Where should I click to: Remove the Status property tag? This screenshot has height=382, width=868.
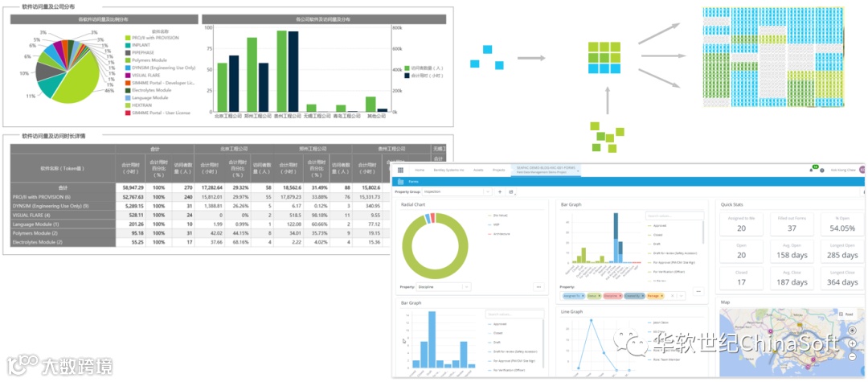pos(600,296)
